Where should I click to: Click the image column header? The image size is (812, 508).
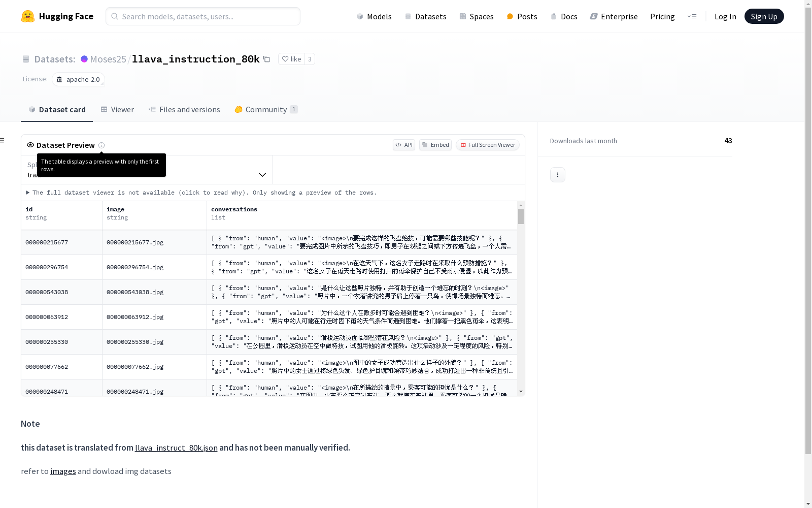click(154, 215)
